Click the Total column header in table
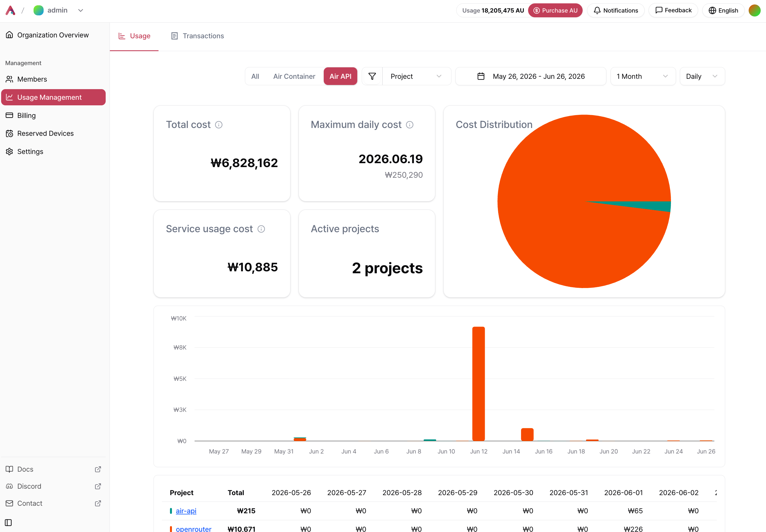Image resolution: width=766 pixels, height=532 pixels. (x=236, y=493)
